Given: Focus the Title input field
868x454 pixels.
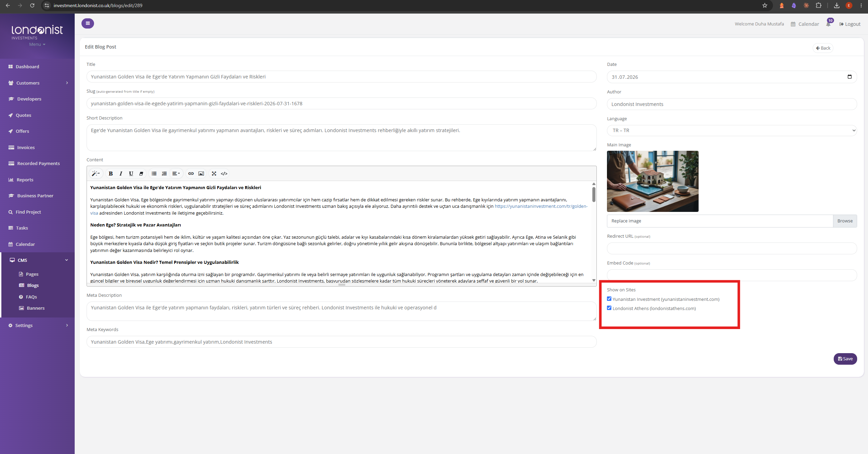Looking at the screenshot, I should click(x=341, y=77).
